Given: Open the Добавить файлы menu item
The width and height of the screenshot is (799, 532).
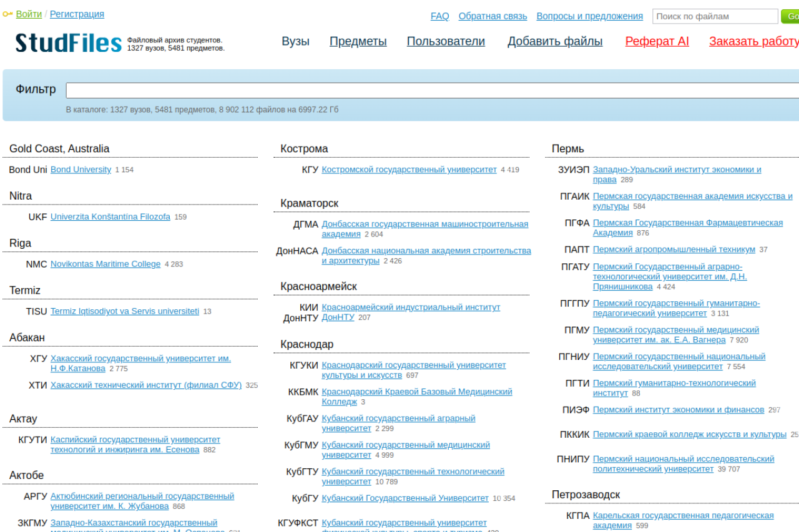Looking at the screenshot, I should click(555, 42).
